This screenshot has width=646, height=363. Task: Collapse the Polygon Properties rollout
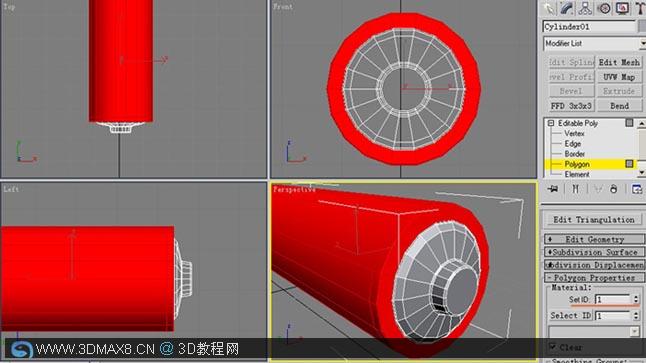(x=594, y=278)
